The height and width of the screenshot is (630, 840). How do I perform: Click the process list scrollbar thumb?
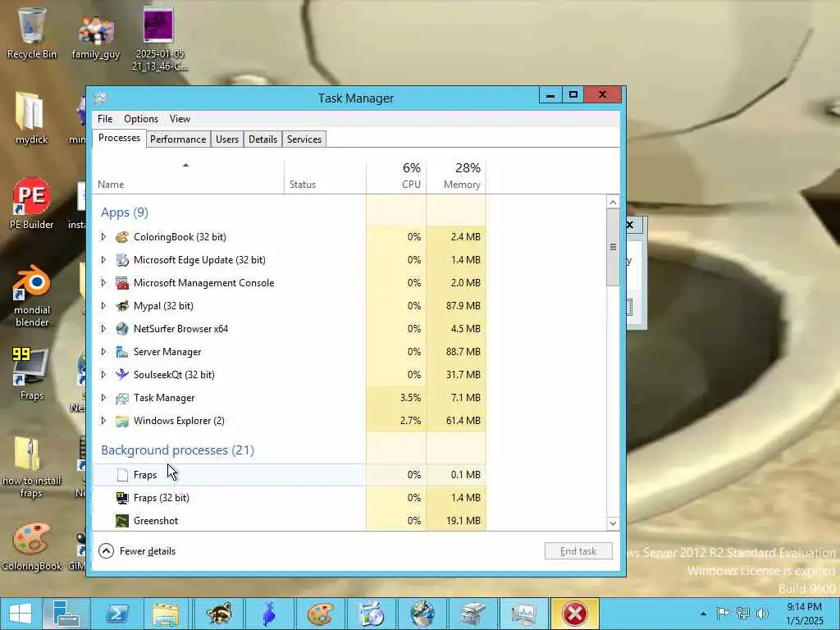tap(613, 247)
